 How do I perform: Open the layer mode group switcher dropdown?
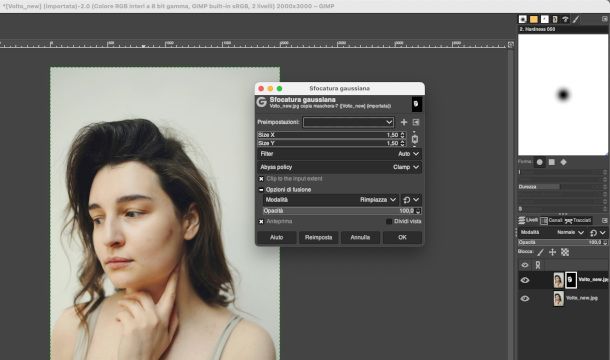[598, 233]
